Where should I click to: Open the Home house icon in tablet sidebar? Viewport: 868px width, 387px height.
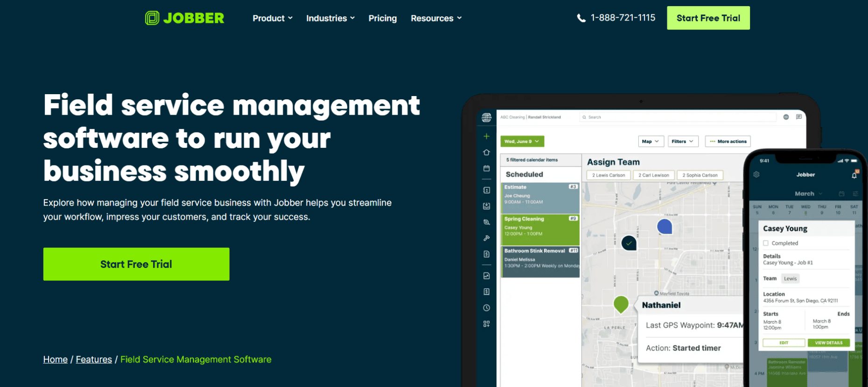[486, 152]
